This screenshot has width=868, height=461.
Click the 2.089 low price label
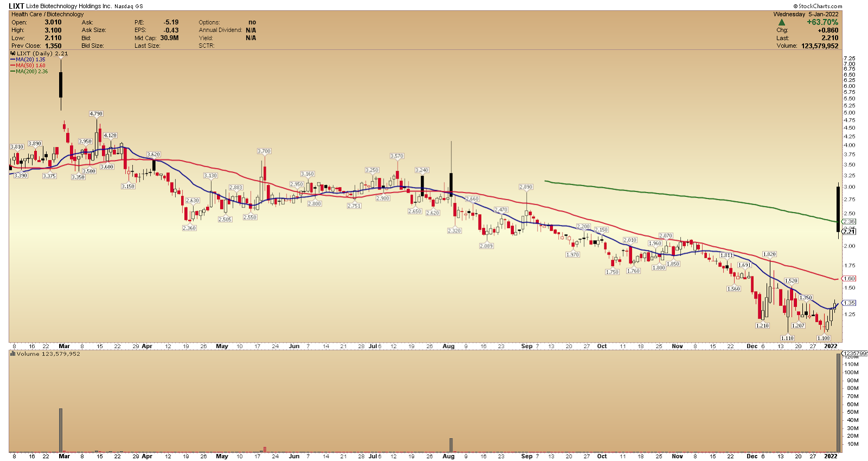pyautogui.click(x=487, y=246)
